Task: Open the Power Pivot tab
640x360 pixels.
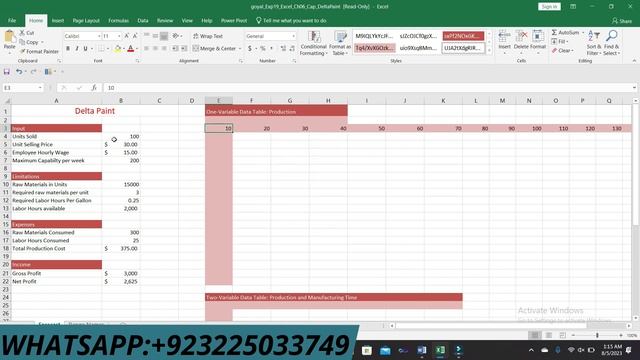Action: 234,20
